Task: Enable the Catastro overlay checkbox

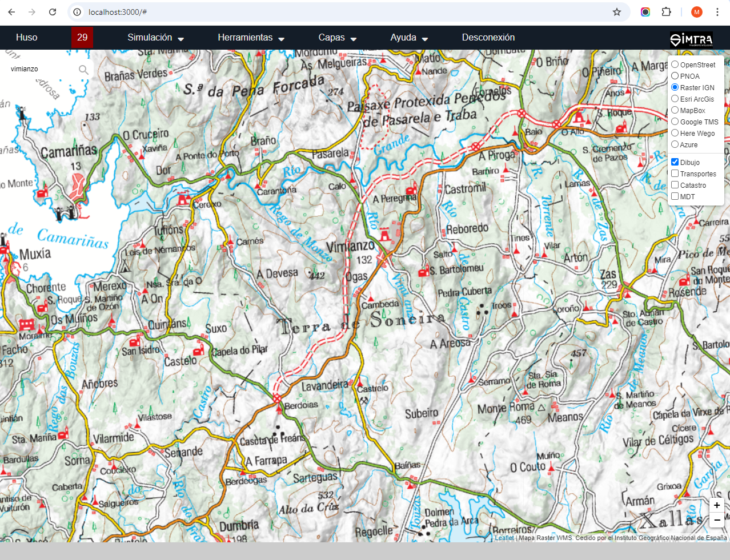Action: tap(675, 185)
